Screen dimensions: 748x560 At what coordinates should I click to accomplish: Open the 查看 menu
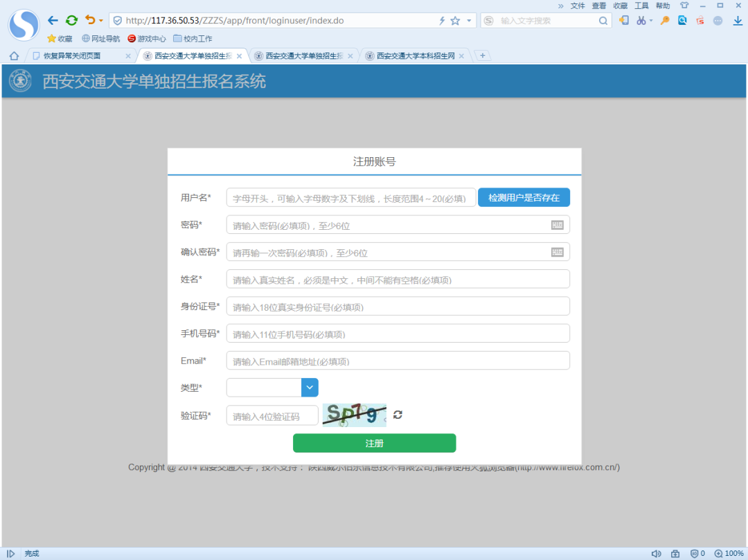598,6
